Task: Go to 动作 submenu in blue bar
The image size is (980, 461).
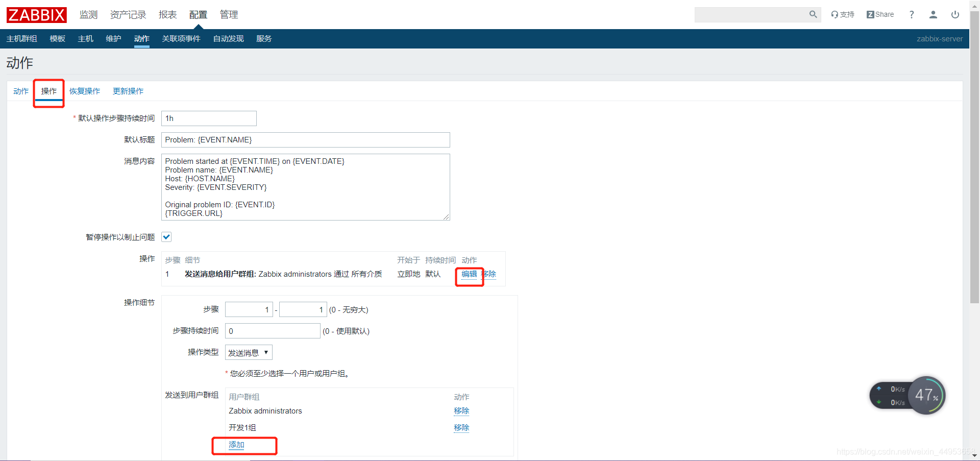Action: [141, 39]
